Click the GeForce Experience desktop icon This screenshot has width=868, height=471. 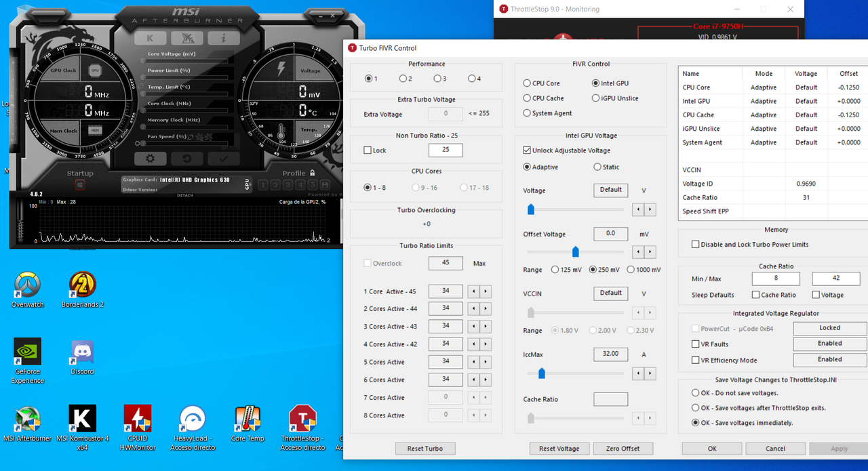point(28,361)
